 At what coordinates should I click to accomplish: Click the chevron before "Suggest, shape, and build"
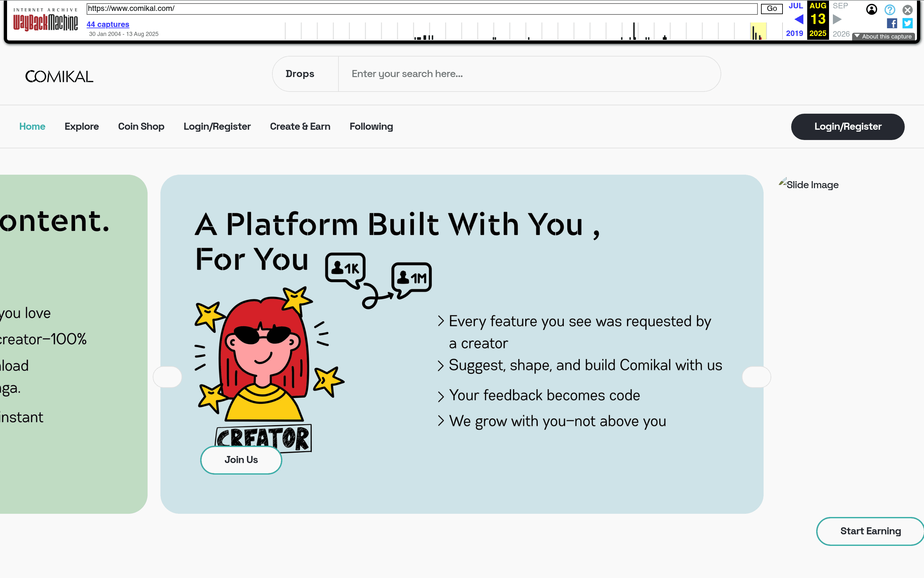[441, 366]
